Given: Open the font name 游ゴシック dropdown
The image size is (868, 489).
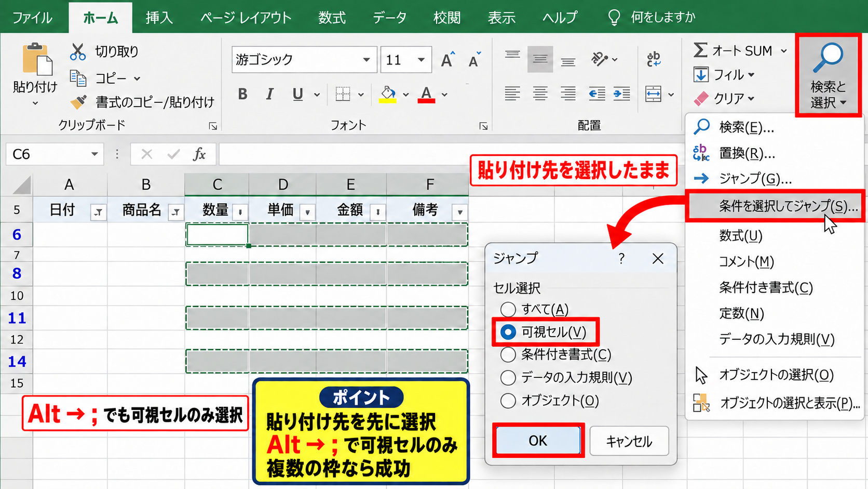Looking at the screenshot, I should pyautogui.click(x=367, y=60).
